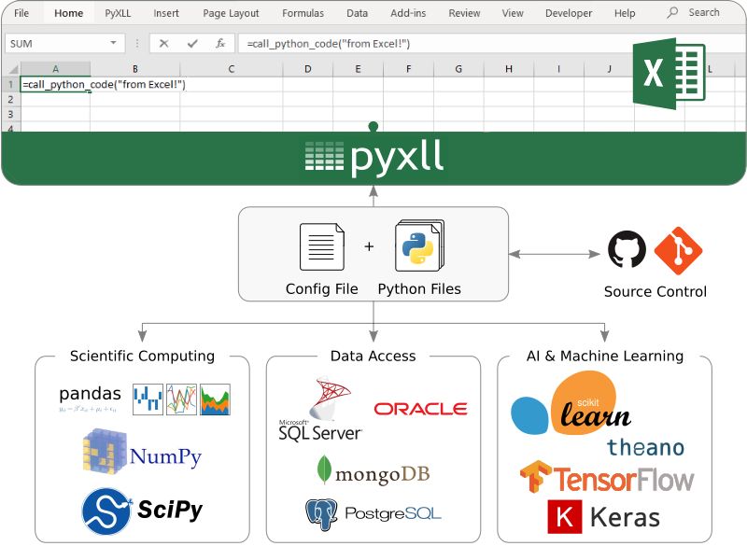
Task: Click the AI & Machine Learning heading
Action: point(604,356)
